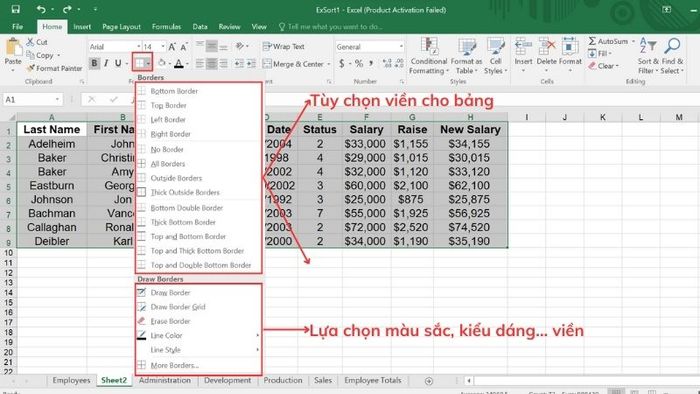Image resolution: width=700 pixels, height=394 pixels.
Task: Switch to the Employees sheet tab
Action: 71,381
